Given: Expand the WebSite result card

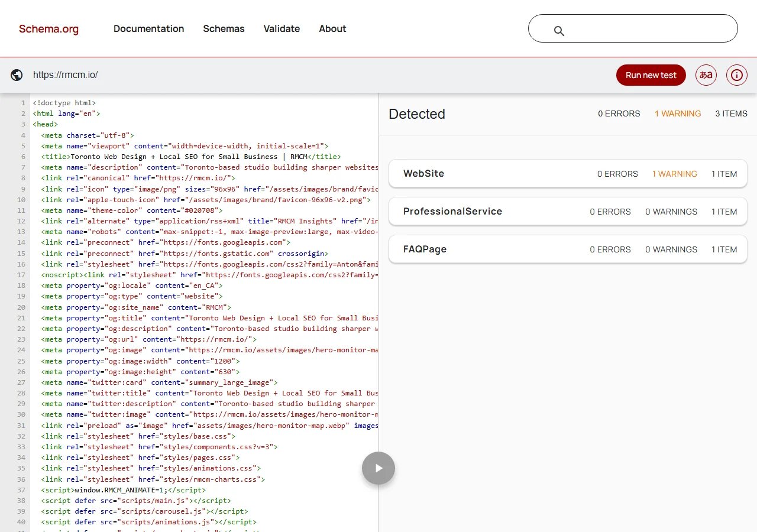Looking at the screenshot, I should click(x=568, y=174).
